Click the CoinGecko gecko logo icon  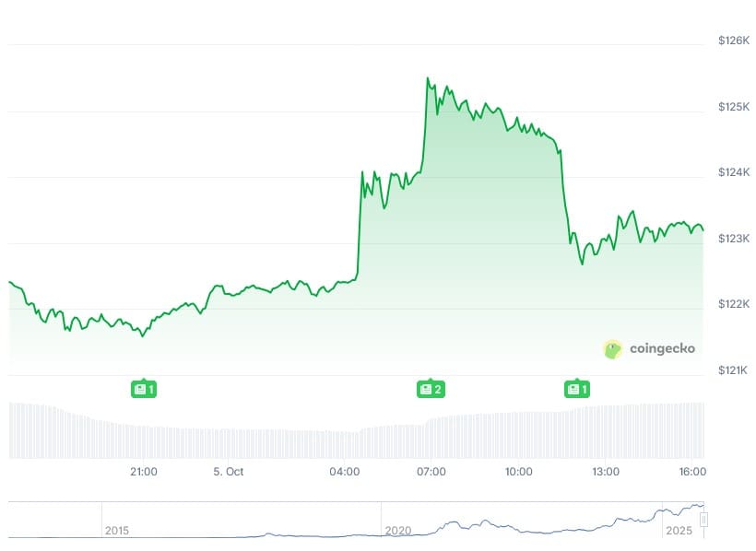click(613, 348)
